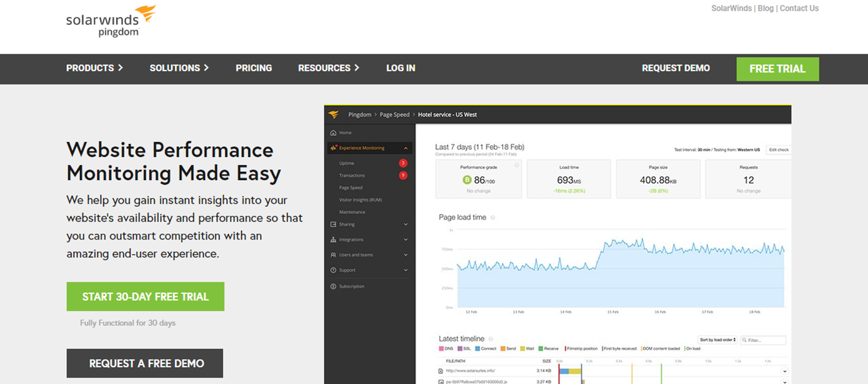The height and width of the screenshot is (384, 868).
Task: Click the SolarWinds Pingdom logo
Action: point(111,21)
